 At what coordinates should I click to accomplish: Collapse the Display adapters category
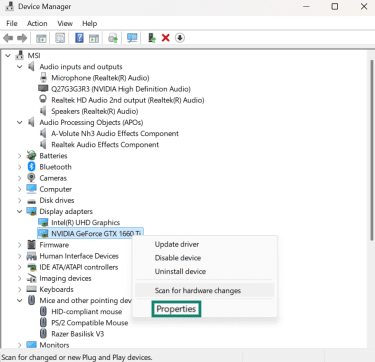(20, 211)
